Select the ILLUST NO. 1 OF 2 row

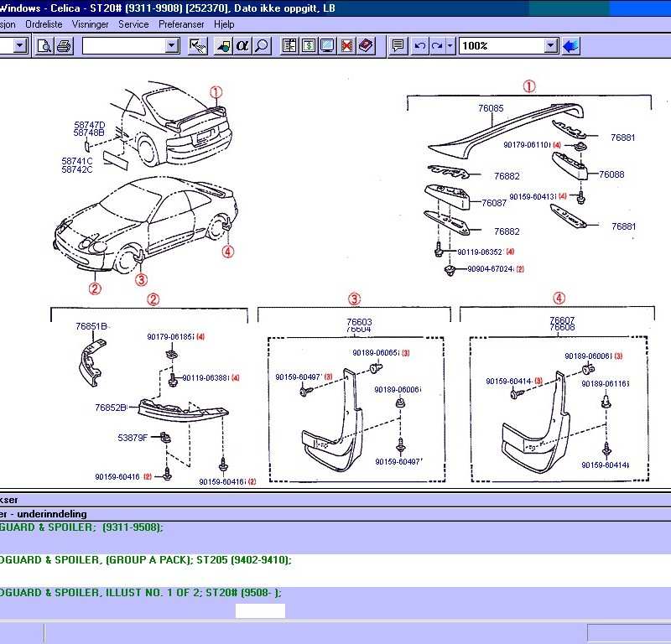pos(335,603)
